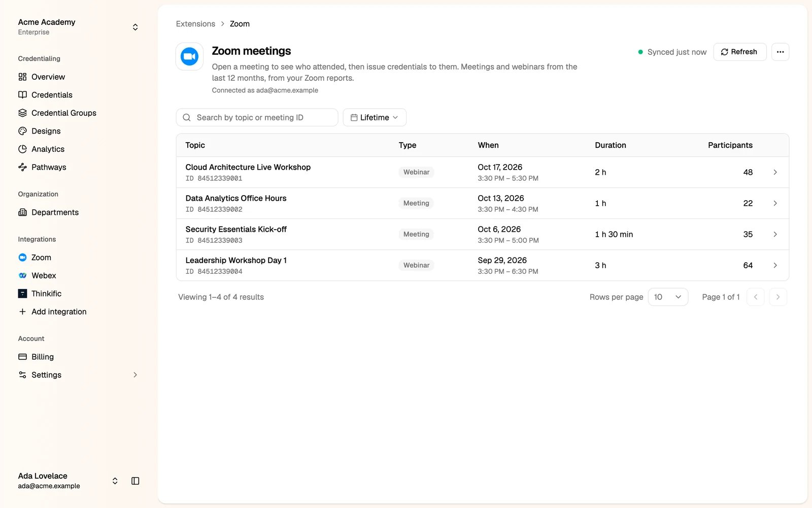Screen dimensions: 812x508
Task: Open Thinkific integration page
Action: pos(46,294)
